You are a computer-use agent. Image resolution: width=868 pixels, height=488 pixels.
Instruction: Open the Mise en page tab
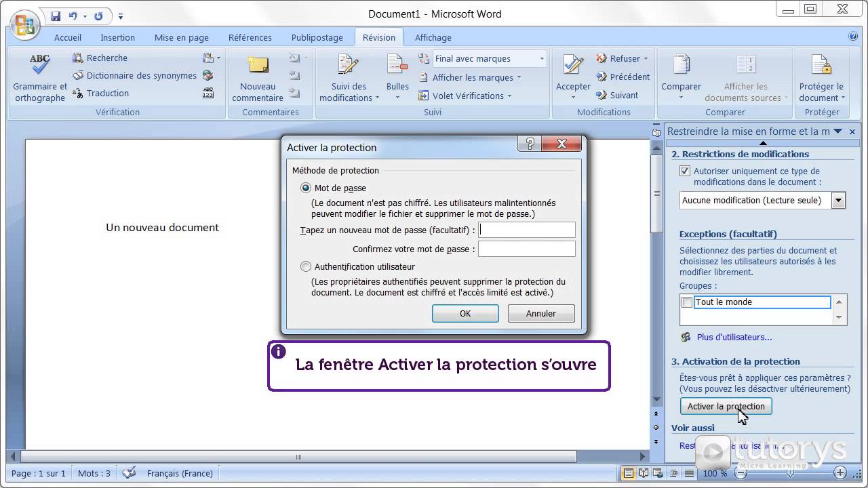(x=182, y=37)
